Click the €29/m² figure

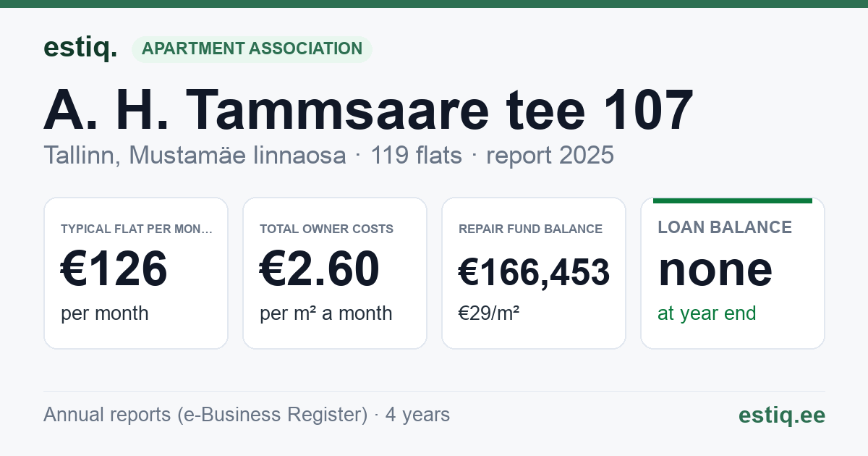point(489,313)
